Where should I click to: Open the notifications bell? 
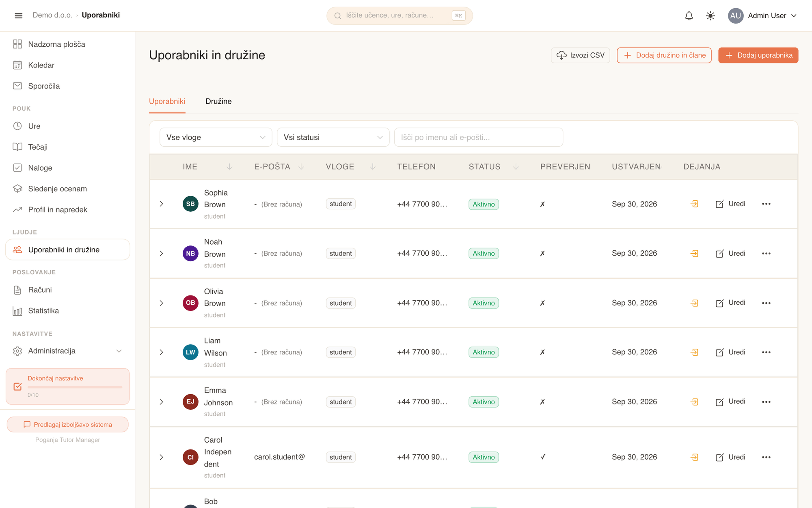pos(689,16)
